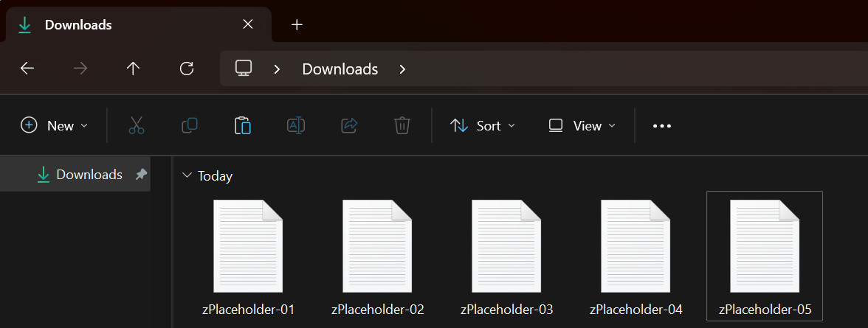Open the New dropdown menu
868x328 pixels.
(x=55, y=125)
